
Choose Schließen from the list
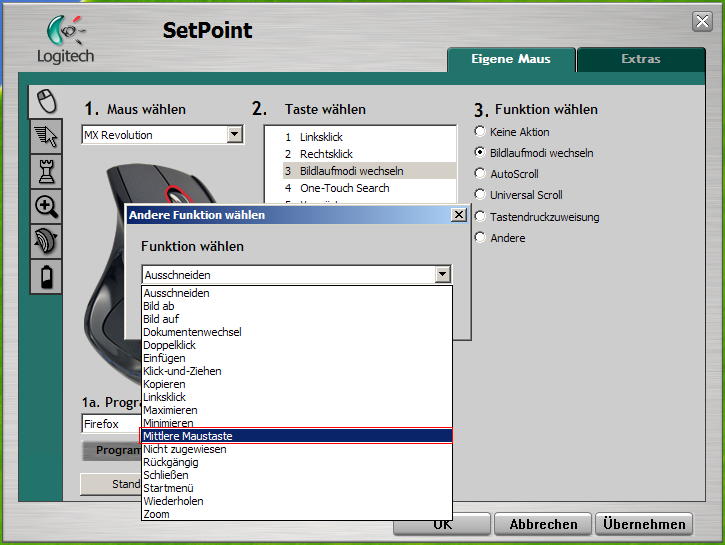(x=297, y=475)
